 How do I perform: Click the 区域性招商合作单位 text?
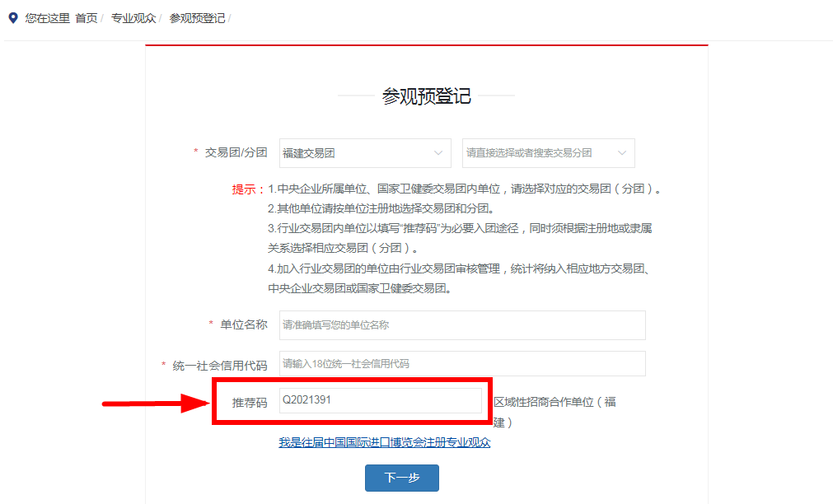554,403
